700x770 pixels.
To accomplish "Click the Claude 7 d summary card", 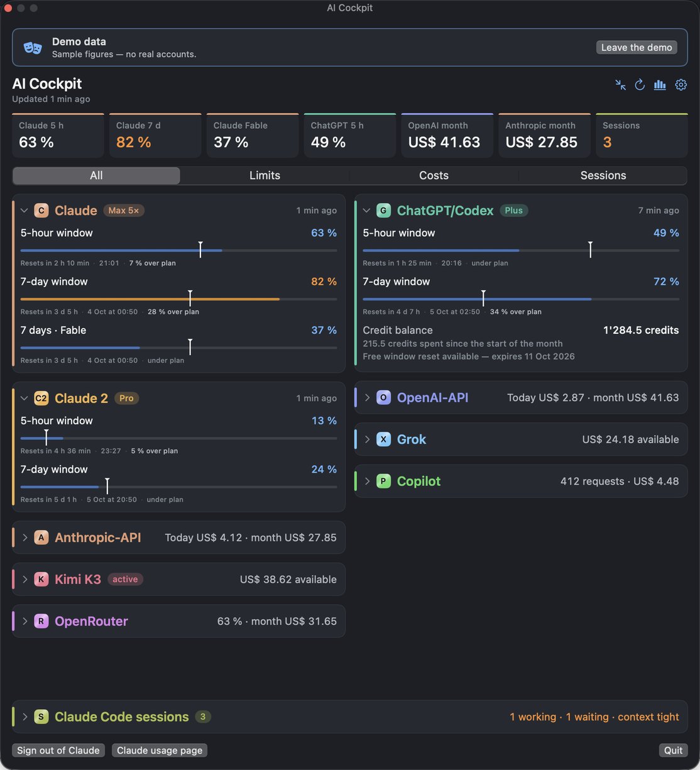I will coord(155,135).
